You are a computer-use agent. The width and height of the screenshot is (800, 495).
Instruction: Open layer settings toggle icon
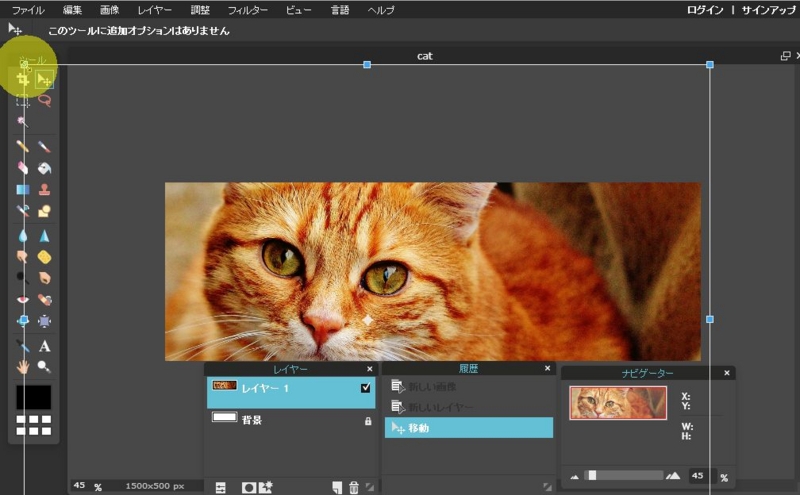(220, 487)
